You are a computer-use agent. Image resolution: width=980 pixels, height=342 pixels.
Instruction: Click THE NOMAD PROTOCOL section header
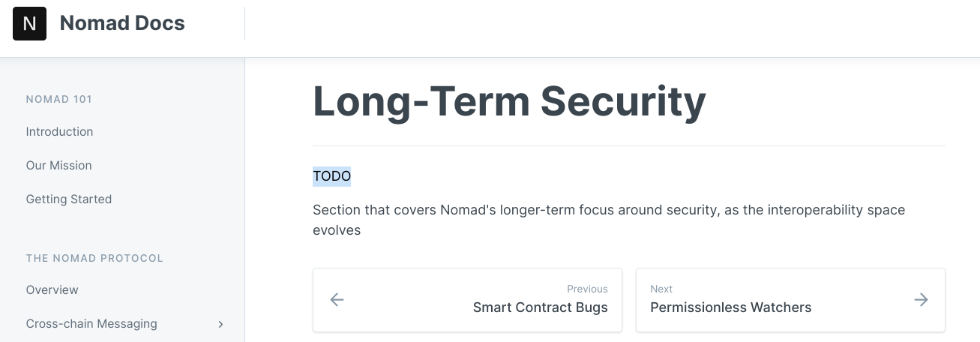click(x=94, y=258)
